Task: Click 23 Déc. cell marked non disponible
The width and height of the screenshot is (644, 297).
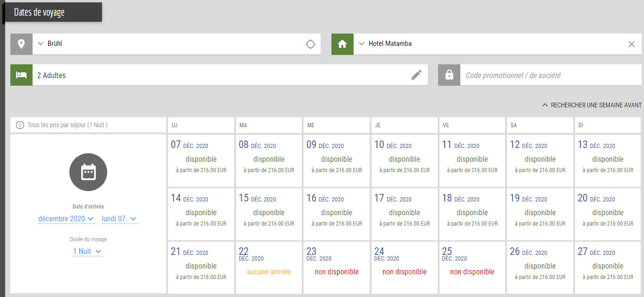Action: click(x=337, y=268)
